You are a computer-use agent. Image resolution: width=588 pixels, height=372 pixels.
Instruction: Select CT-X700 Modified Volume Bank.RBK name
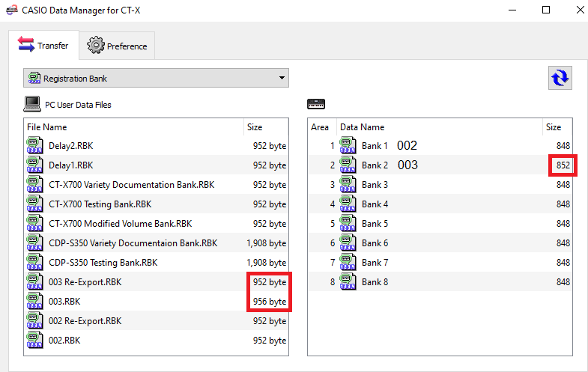click(121, 224)
